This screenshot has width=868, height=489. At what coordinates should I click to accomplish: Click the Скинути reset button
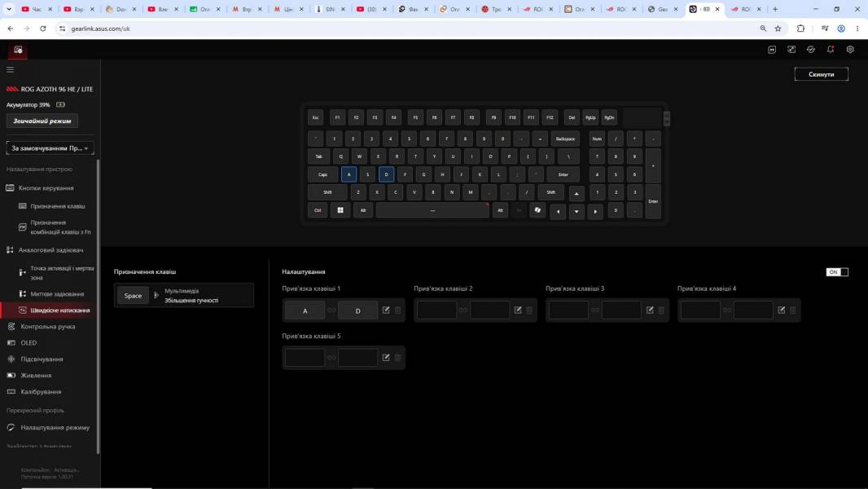[821, 74]
